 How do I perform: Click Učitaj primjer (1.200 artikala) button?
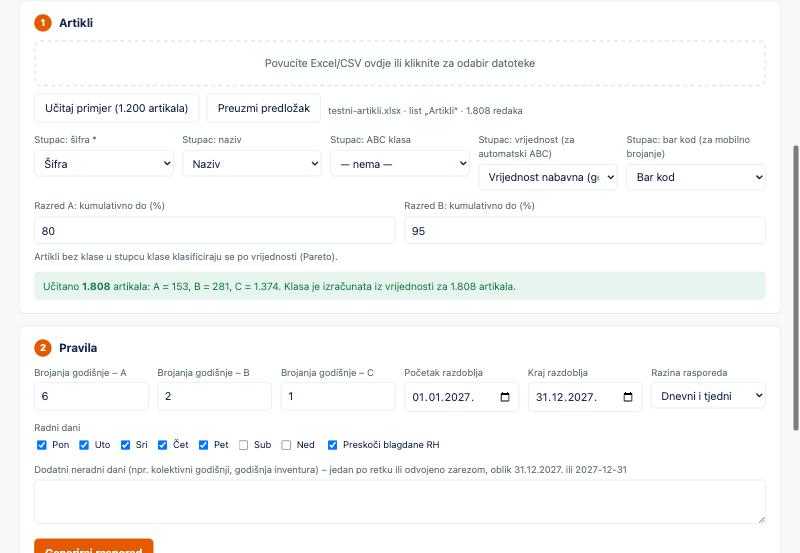click(116, 108)
